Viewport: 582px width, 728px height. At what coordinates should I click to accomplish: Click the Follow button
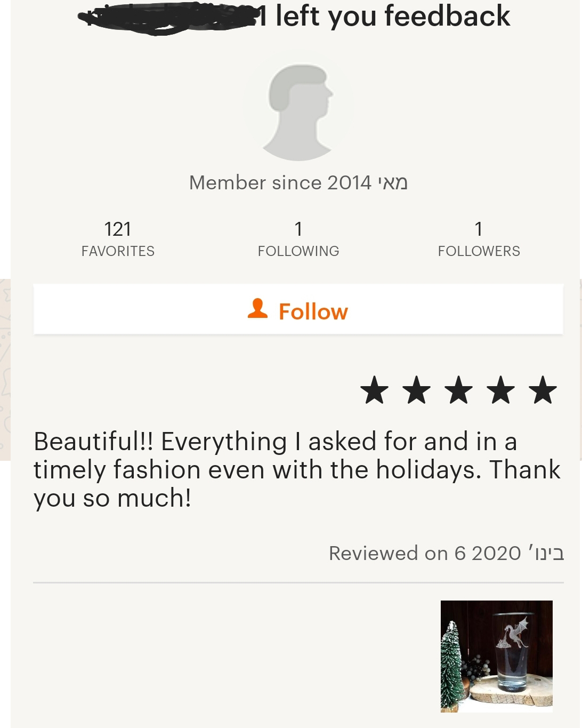pyautogui.click(x=298, y=309)
